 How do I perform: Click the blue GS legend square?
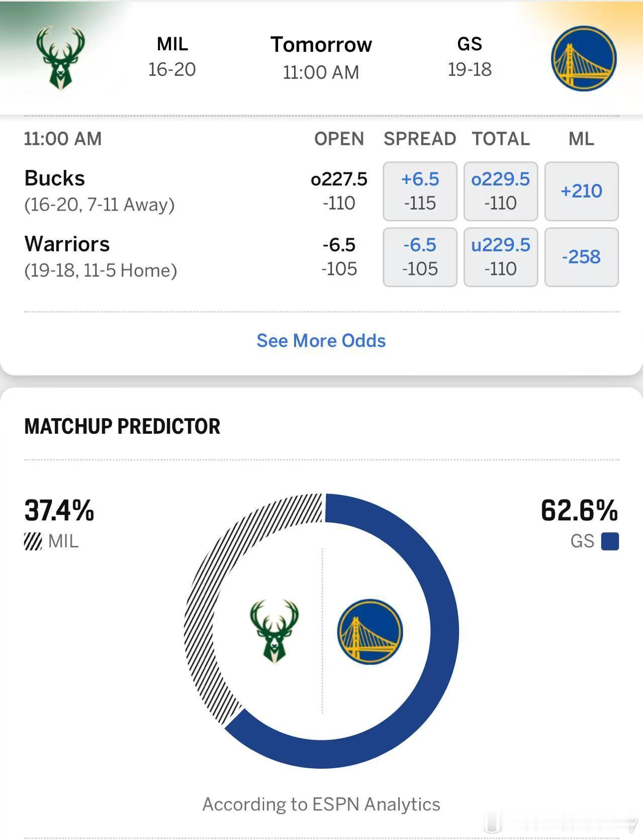(610, 541)
